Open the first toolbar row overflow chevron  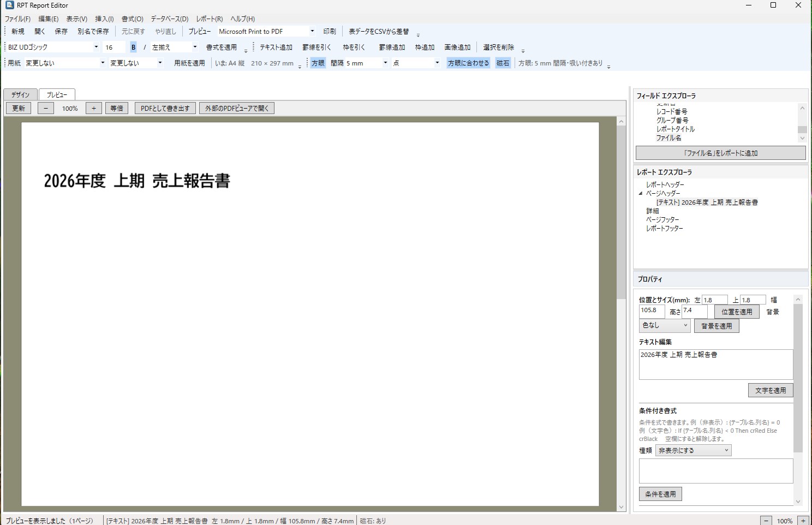click(418, 35)
